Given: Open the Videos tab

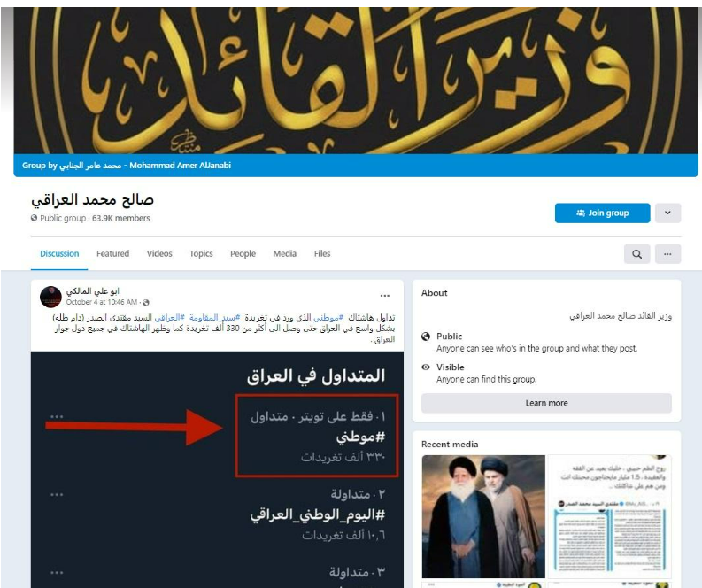Looking at the screenshot, I should coord(159,253).
